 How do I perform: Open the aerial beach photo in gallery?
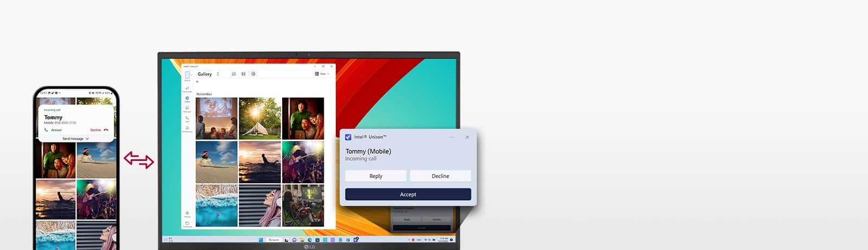pyautogui.click(x=216, y=205)
